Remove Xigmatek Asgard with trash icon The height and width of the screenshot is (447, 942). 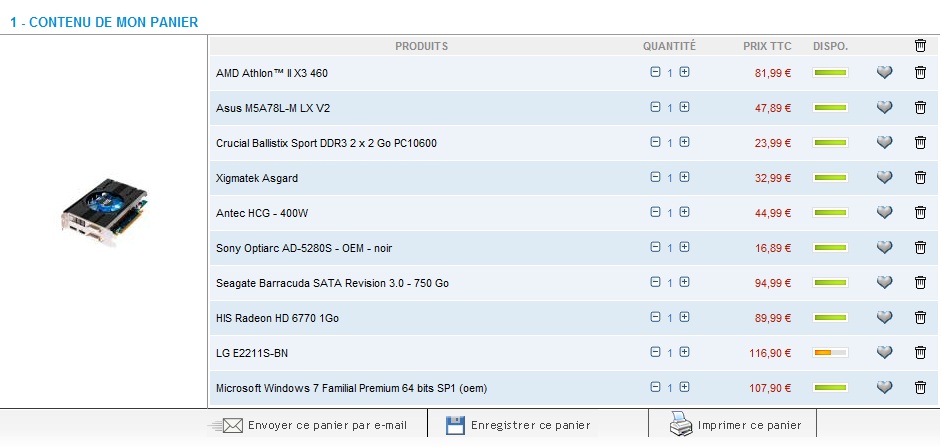point(920,178)
